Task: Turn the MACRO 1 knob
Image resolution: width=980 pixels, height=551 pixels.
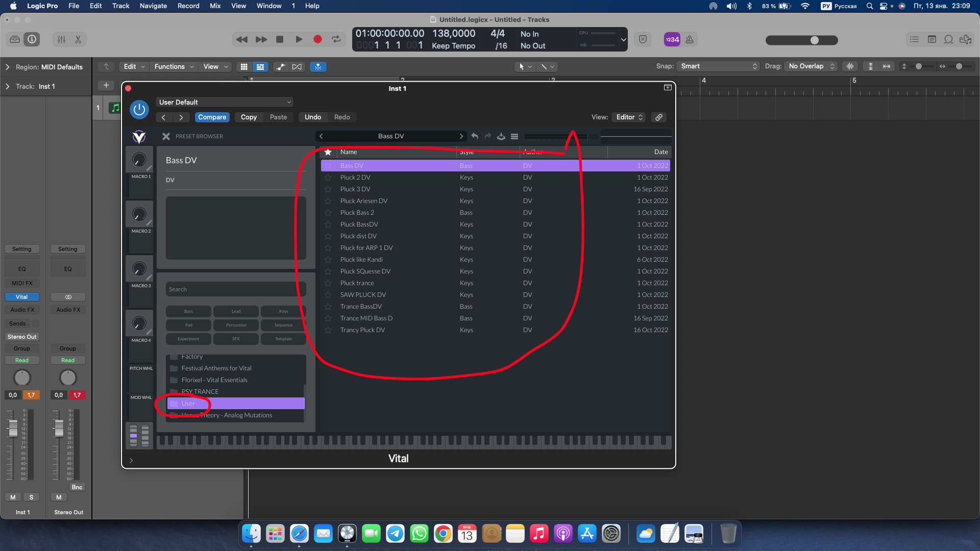Action: pos(139,160)
